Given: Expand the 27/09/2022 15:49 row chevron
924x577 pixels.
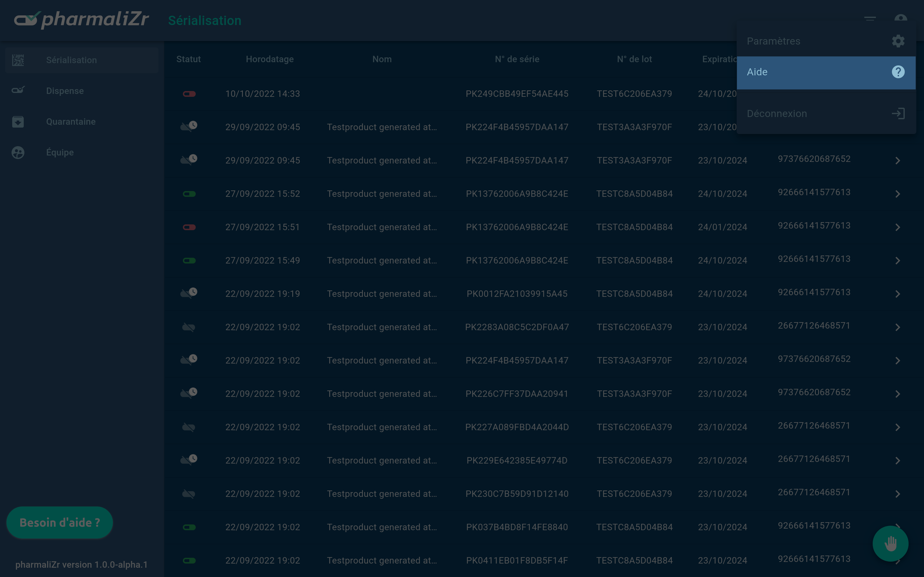Looking at the screenshot, I should click(x=897, y=261).
